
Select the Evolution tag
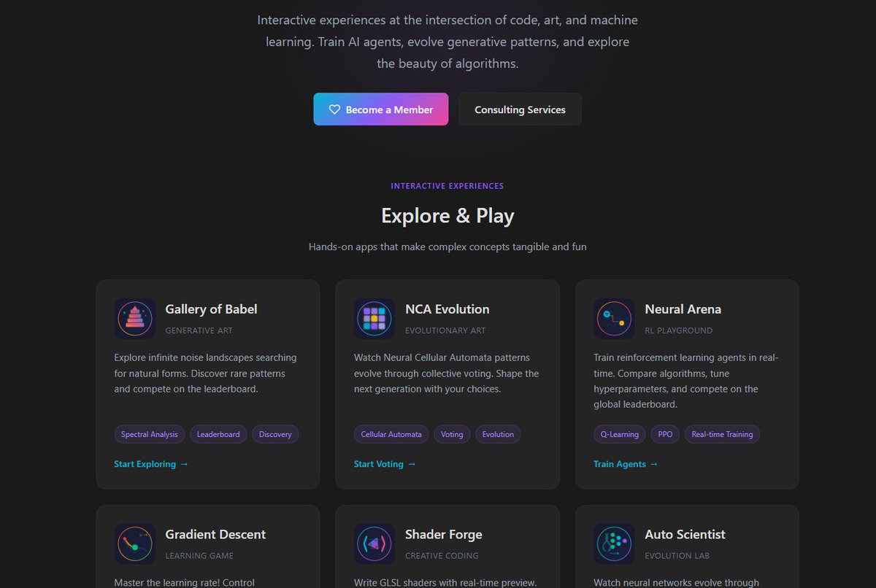(x=498, y=434)
